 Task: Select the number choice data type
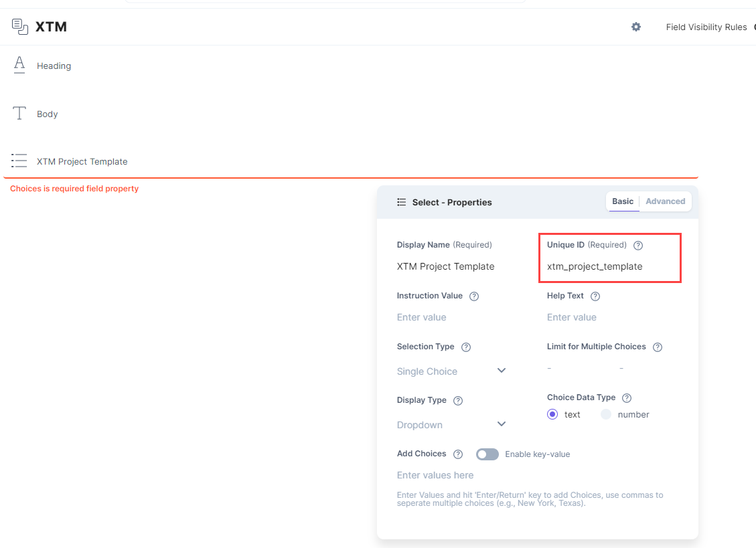point(606,414)
